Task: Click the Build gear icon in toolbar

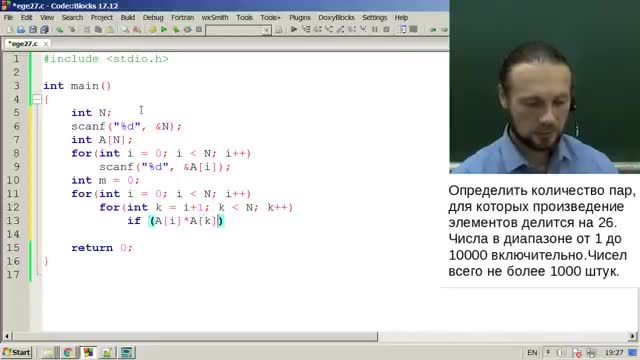Action: tap(153, 29)
